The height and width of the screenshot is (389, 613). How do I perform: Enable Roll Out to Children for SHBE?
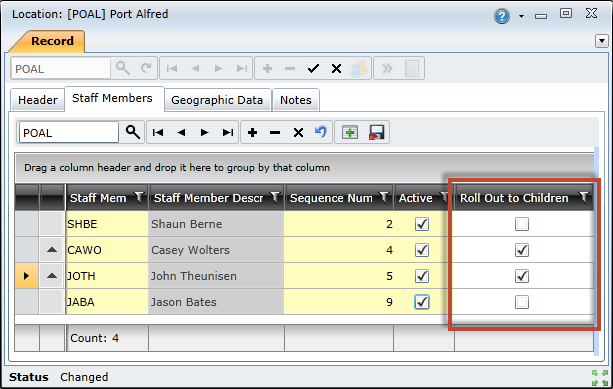point(522,224)
